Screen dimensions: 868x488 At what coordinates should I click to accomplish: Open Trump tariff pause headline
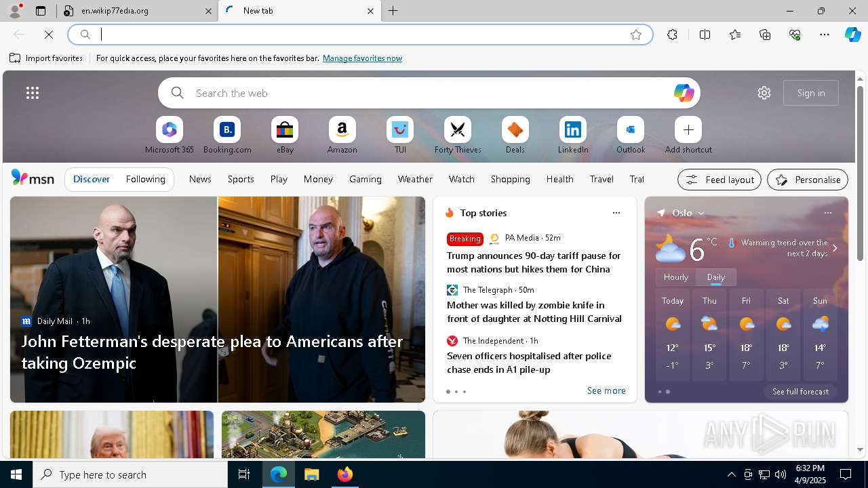point(534,262)
